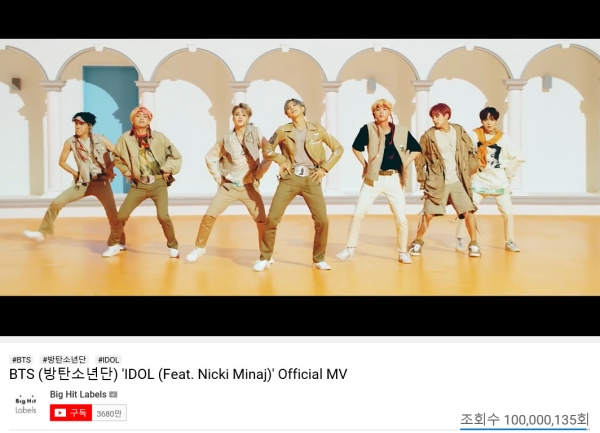The height and width of the screenshot is (433, 600).
Task: Click the 3680만 subscriber count box
Action: [x=109, y=413]
